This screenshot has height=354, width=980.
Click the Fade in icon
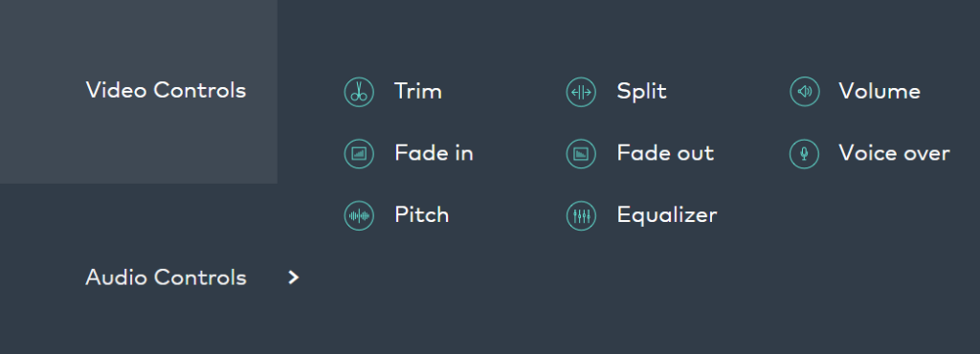pos(359,154)
